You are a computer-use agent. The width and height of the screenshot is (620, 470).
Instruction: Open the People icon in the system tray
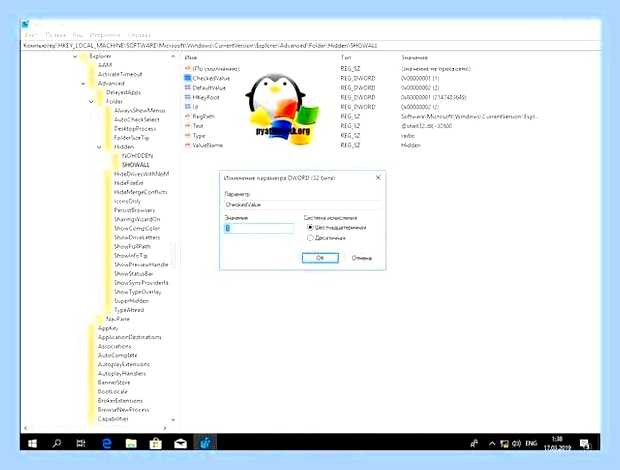coord(474,444)
